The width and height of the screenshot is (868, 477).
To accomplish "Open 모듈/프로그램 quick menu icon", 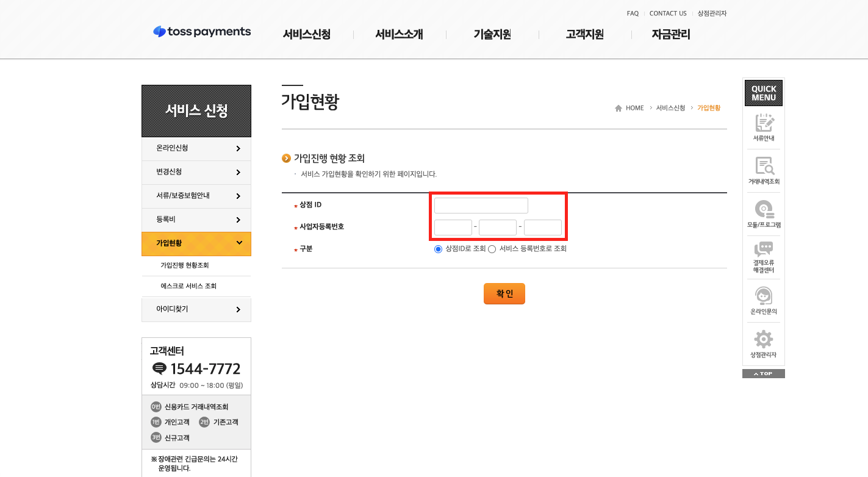I will click(764, 210).
